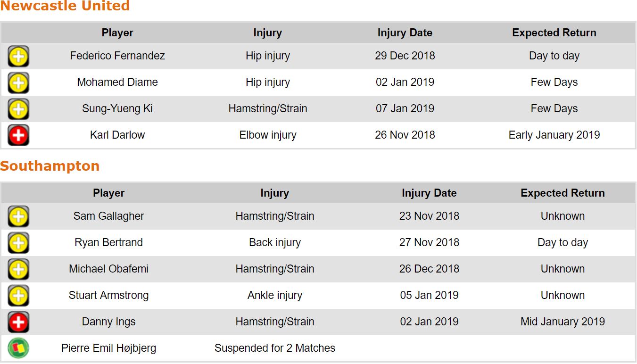Viewport: 637px width, 364px height.
Task: Click yellow injury icon next to Stuart Armstrong
Action: (18, 296)
